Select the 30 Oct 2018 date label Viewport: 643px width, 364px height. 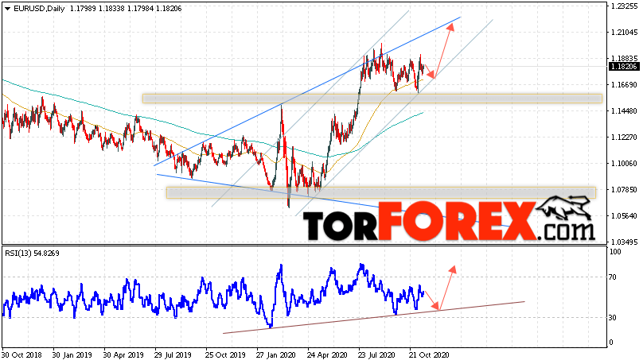(21, 355)
